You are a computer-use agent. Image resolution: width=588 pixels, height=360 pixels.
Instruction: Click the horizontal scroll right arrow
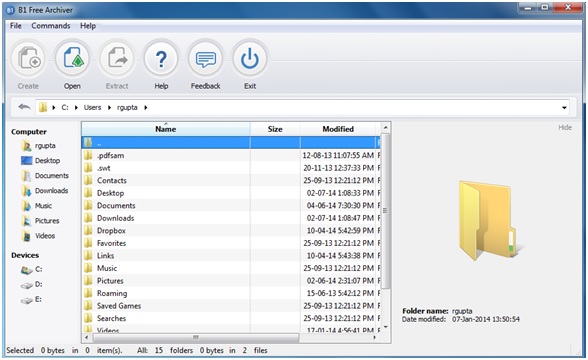click(374, 338)
